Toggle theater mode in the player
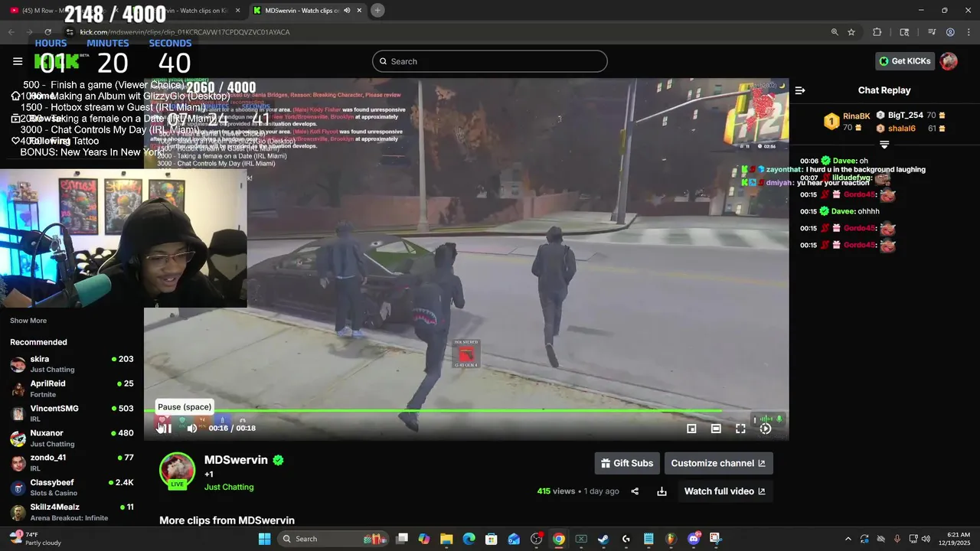This screenshot has width=980, height=551. 716,429
